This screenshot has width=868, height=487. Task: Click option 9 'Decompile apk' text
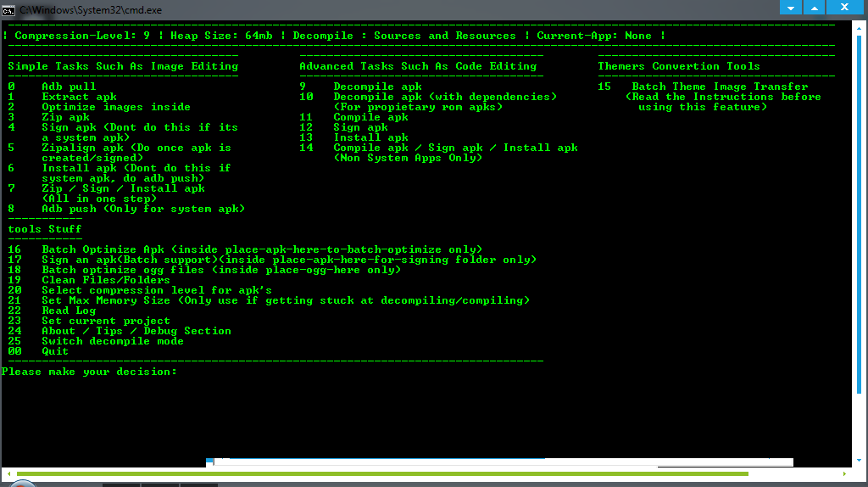pyautogui.click(x=377, y=87)
